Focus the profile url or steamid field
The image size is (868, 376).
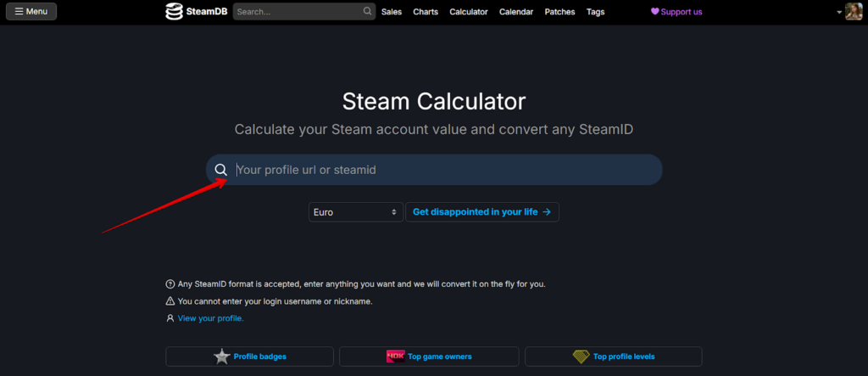pyautogui.click(x=434, y=170)
